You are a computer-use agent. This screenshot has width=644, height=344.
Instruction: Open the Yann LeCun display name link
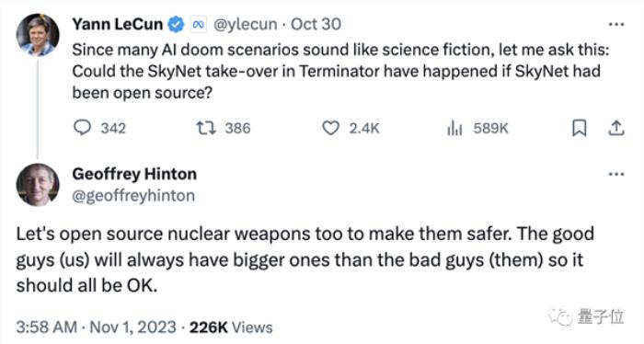[118, 24]
